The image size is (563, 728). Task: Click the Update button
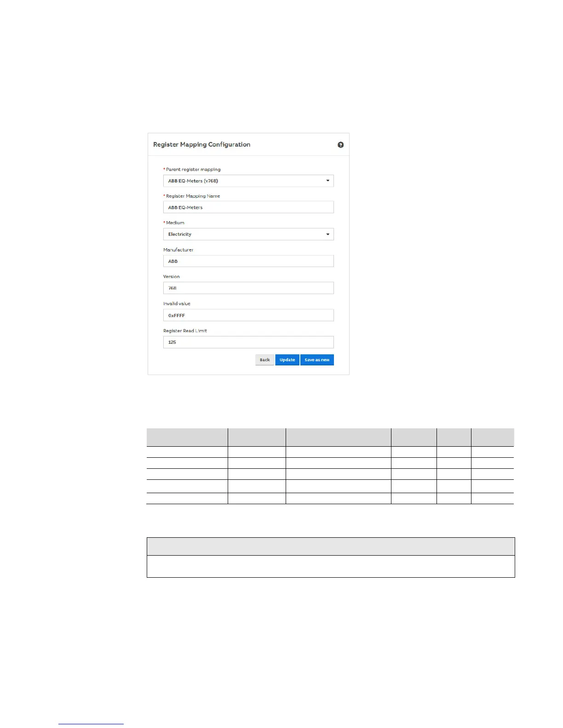pyautogui.click(x=287, y=360)
